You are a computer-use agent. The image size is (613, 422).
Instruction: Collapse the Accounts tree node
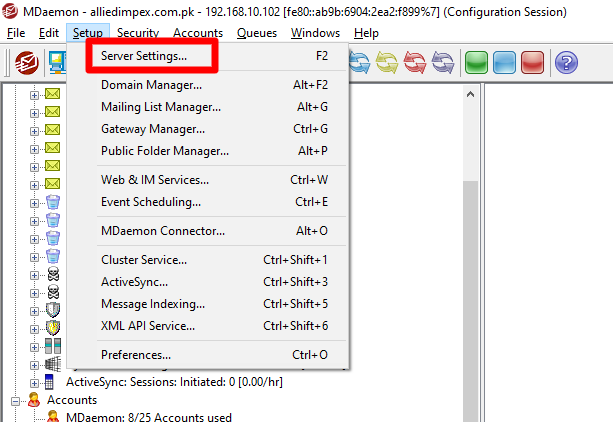coord(16,399)
